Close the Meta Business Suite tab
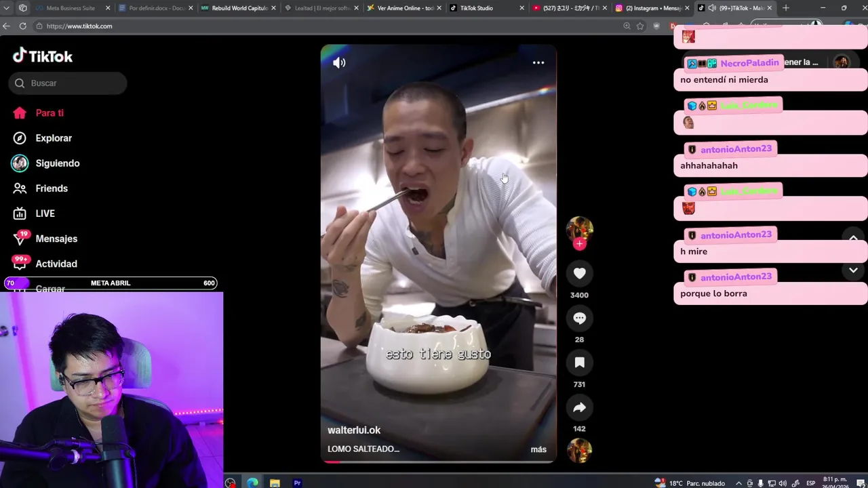868x488 pixels. point(107,8)
